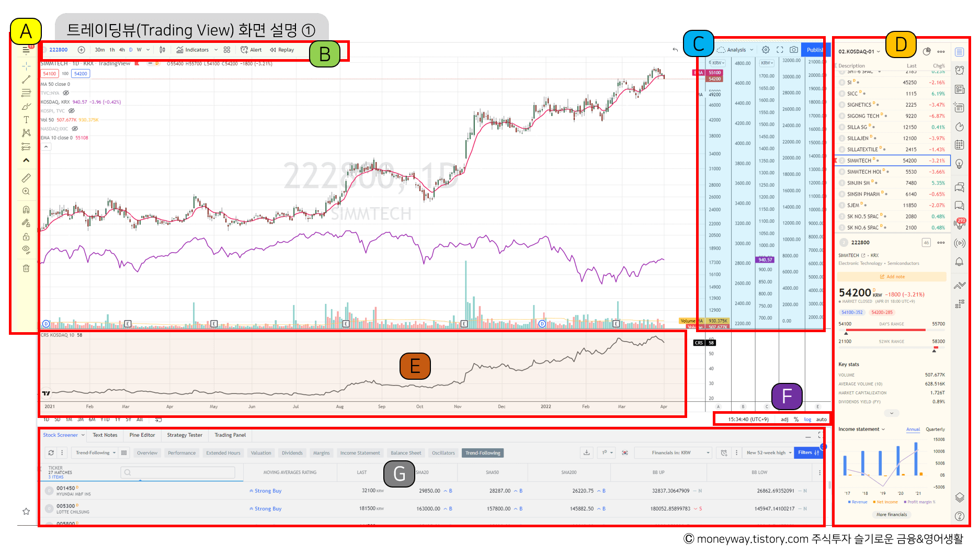Show hidden NASDAQ:IXIC series via eye icon
The image size is (980, 555).
click(x=75, y=129)
